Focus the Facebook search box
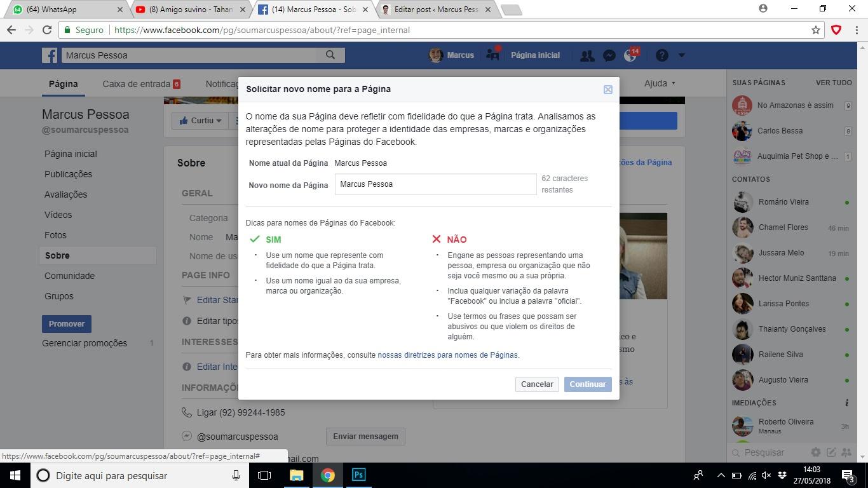 (189, 55)
